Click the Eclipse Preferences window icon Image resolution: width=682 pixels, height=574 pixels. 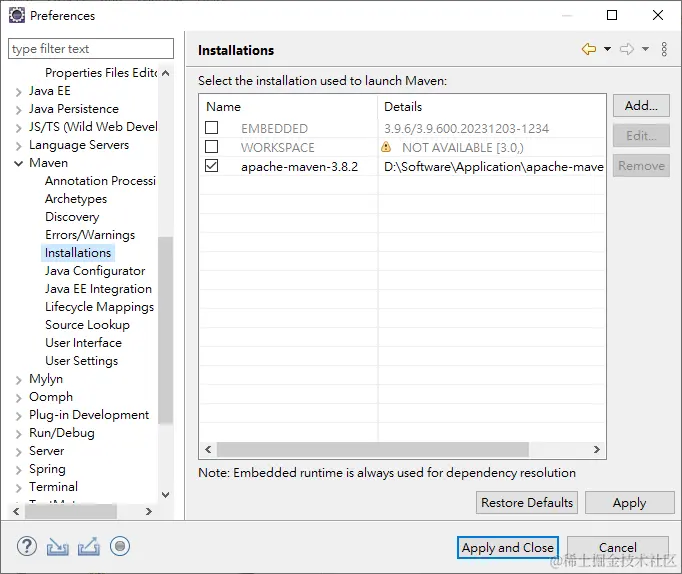pyautogui.click(x=17, y=15)
